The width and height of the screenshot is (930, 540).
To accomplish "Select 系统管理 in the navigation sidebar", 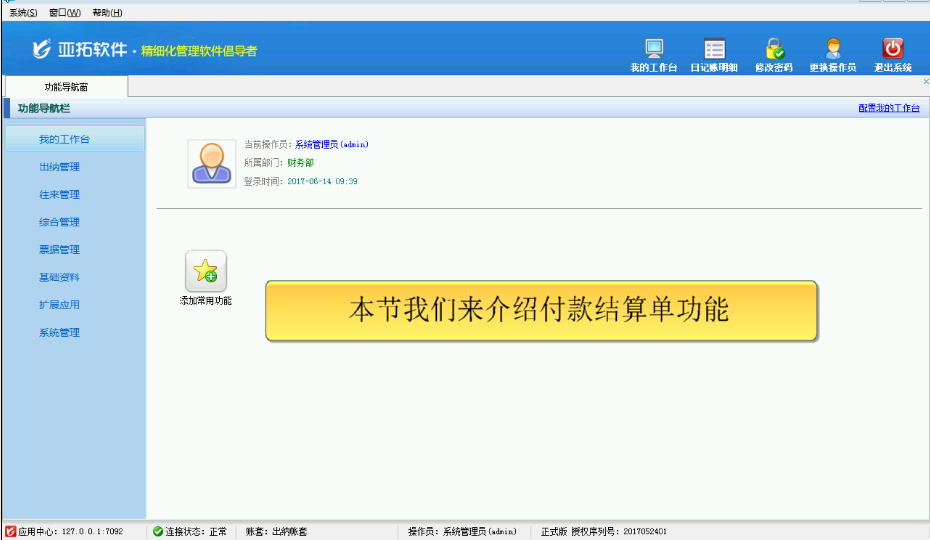I will [x=59, y=333].
